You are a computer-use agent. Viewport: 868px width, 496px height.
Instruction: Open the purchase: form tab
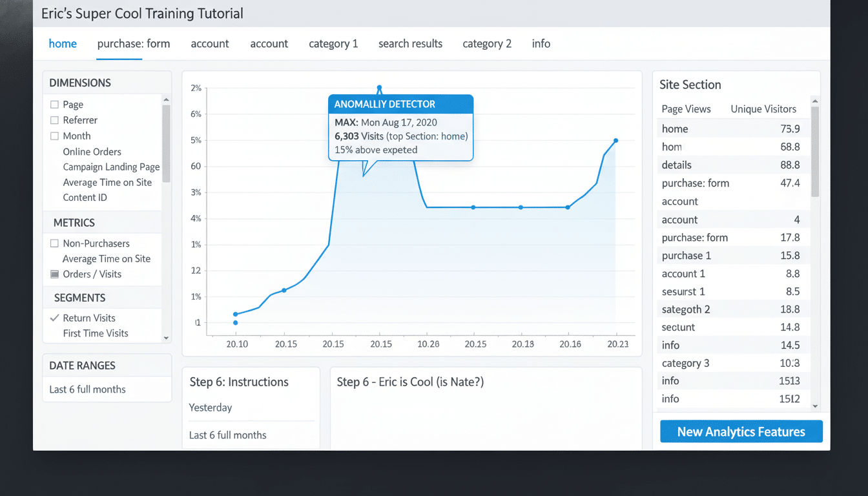[134, 43]
